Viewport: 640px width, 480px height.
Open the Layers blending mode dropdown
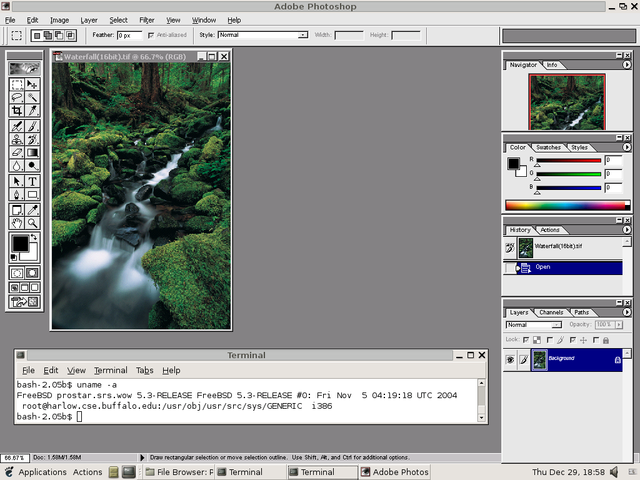pyautogui.click(x=534, y=325)
